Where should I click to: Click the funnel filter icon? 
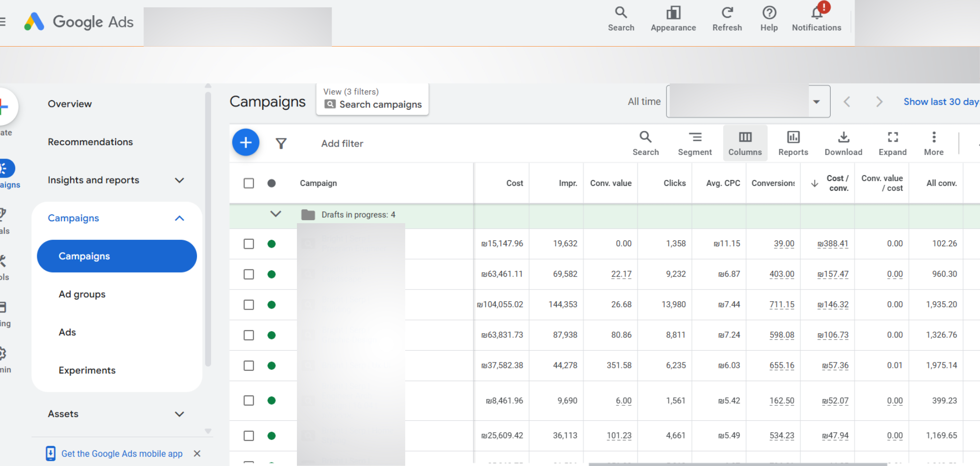[x=281, y=143]
